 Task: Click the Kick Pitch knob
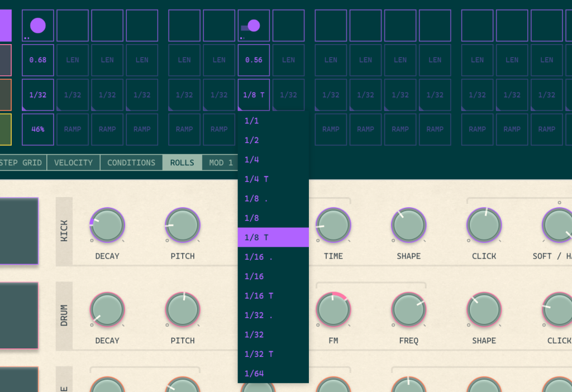tap(183, 225)
